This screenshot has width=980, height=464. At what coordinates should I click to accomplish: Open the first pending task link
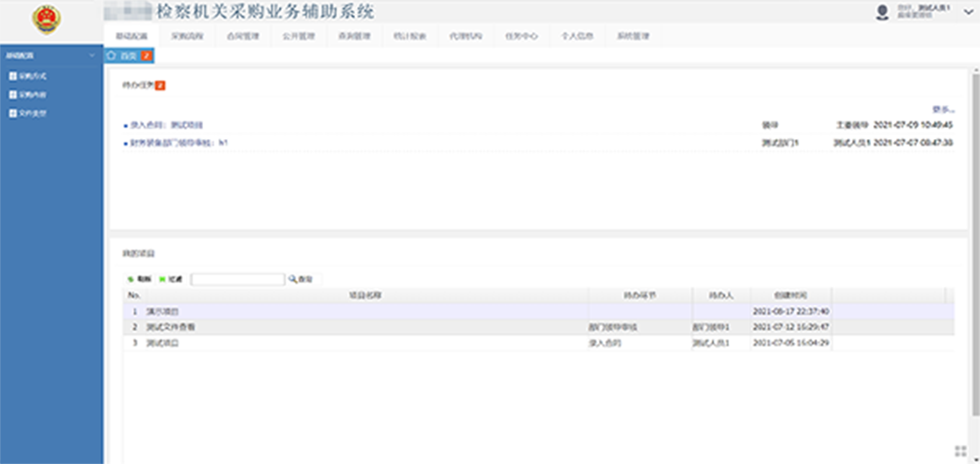(166, 125)
